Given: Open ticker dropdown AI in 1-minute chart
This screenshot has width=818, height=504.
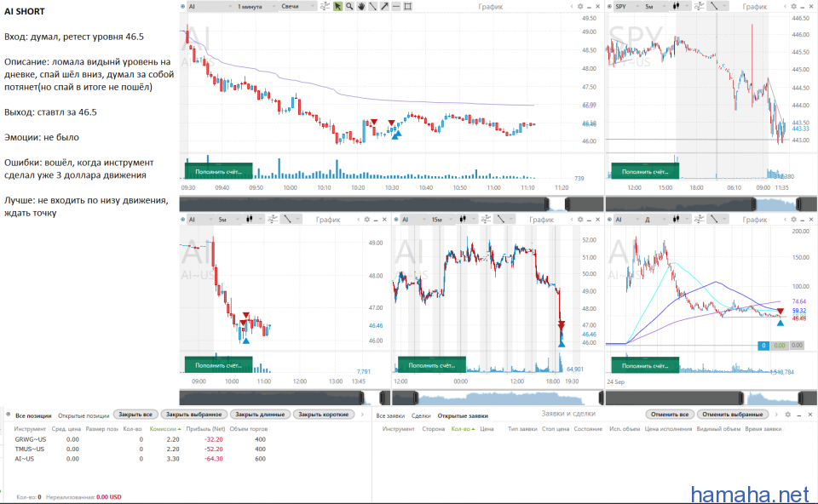Looking at the screenshot, I should point(210,6).
